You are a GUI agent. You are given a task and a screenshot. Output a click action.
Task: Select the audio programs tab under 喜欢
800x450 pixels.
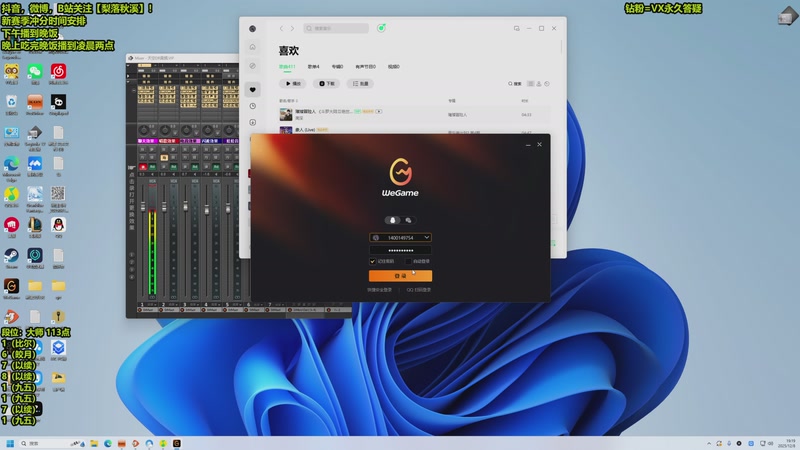tap(365, 66)
